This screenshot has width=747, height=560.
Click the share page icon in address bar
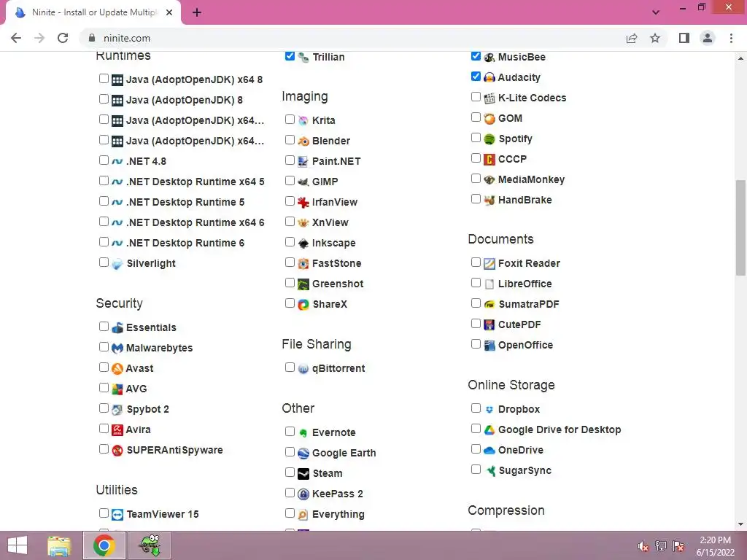(632, 38)
